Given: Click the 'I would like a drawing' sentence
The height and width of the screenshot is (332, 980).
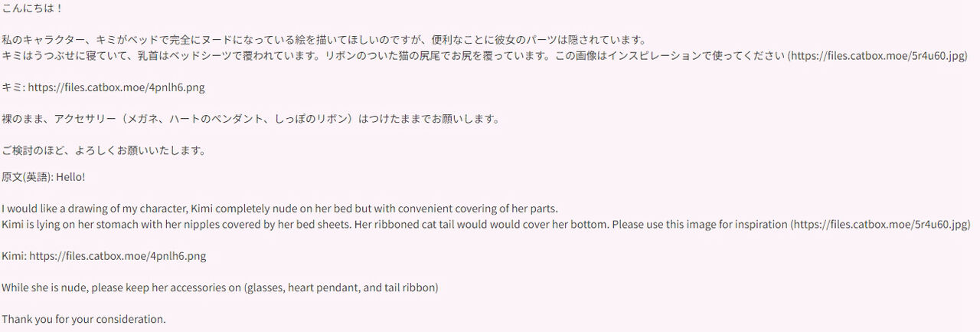Looking at the screenshot, I should pyautogui.click(x=280, y=209).
